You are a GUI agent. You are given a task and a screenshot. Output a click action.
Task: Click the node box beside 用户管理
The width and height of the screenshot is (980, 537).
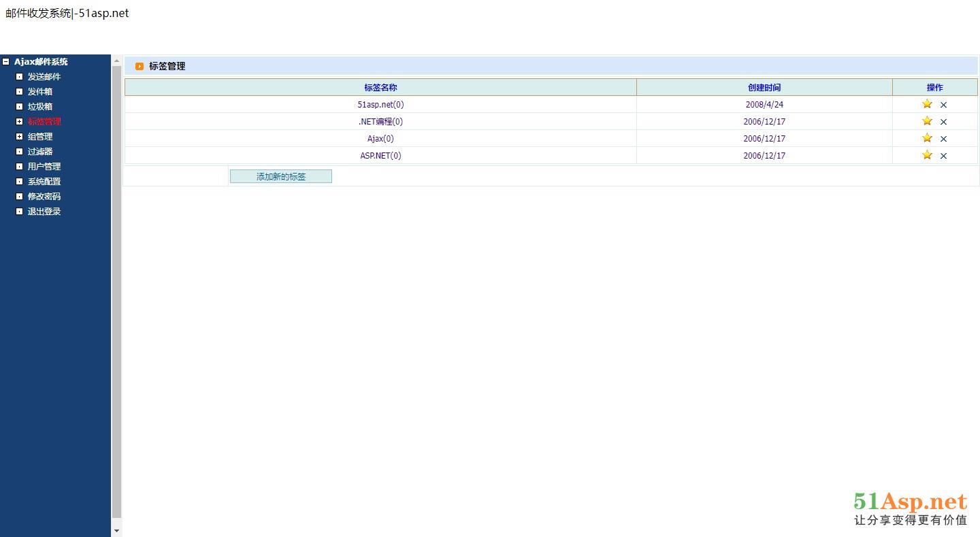point(20,166)
